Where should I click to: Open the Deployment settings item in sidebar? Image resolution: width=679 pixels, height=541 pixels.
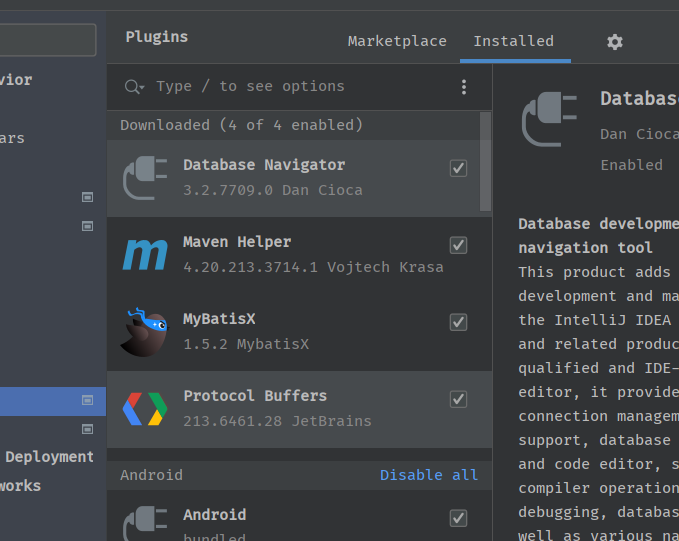point(49,457)
